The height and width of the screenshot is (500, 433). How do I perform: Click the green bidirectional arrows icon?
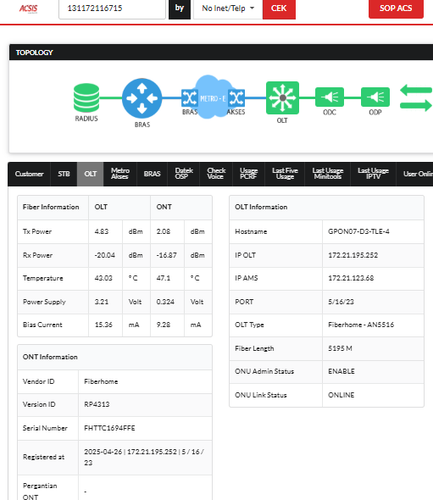click(x=416, y=98)
